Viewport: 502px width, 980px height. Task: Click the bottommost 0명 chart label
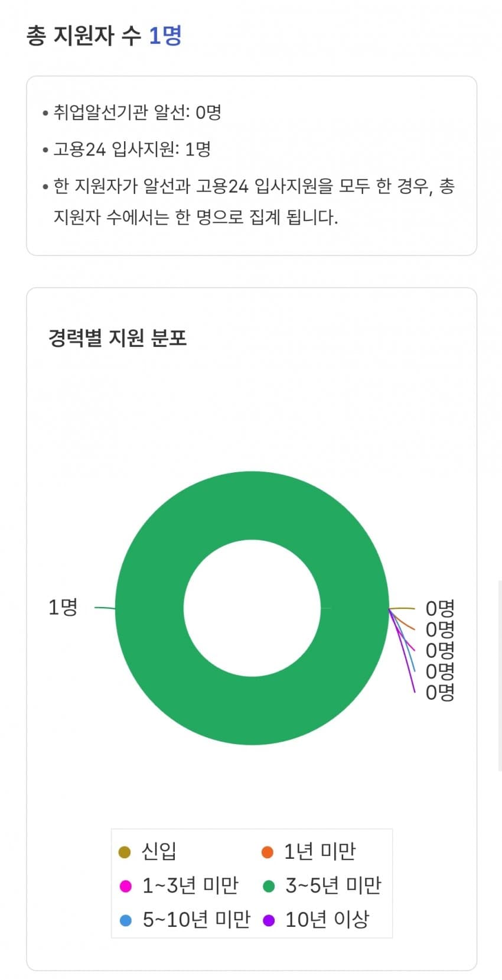coord(440,692)
